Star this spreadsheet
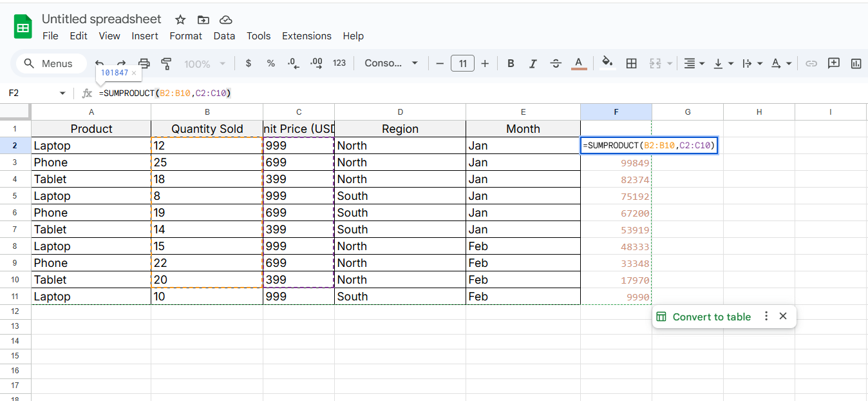This screenshot has width=868, height=401. coord(181,19)
